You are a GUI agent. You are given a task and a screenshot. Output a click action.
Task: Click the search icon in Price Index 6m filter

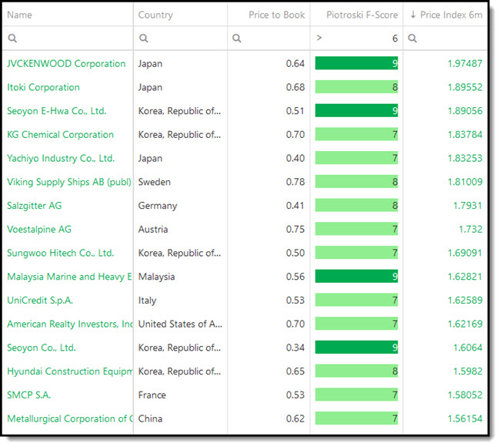412,38
